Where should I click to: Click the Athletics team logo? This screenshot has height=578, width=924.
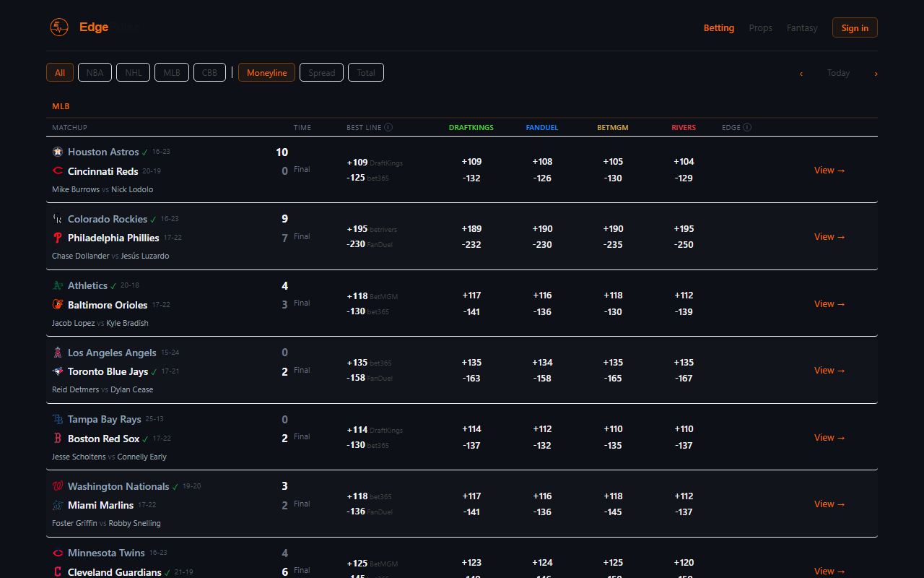(58, 285)
